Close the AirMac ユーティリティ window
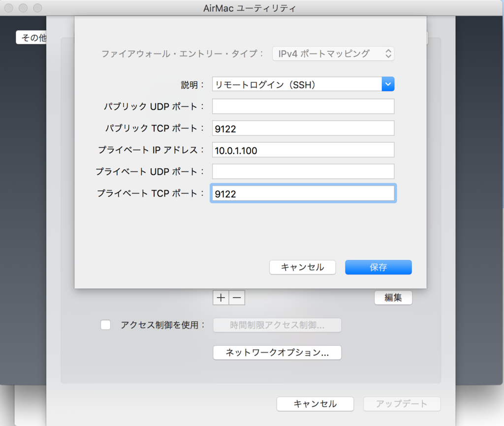Image resolution: width=504 pixels, height=426 pixels. pos(9,8)
